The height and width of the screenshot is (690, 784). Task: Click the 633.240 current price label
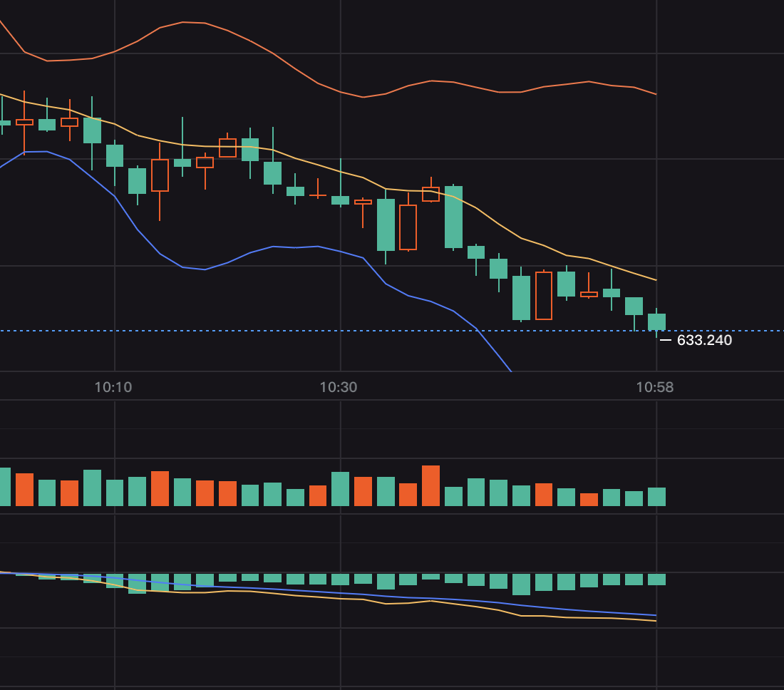point(703,341)
